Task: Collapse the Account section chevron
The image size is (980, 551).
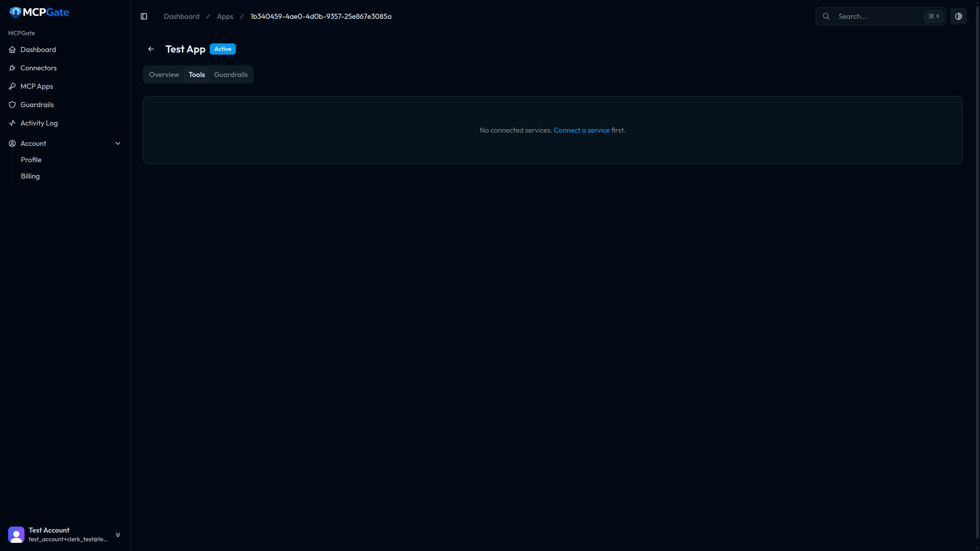Action: click(x=118, y=143)
